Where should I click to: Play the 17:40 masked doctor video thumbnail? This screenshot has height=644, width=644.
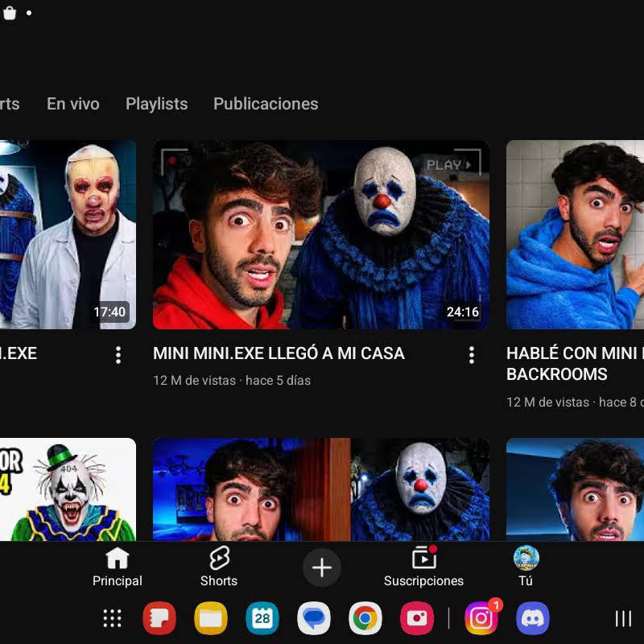click(68, 234)
